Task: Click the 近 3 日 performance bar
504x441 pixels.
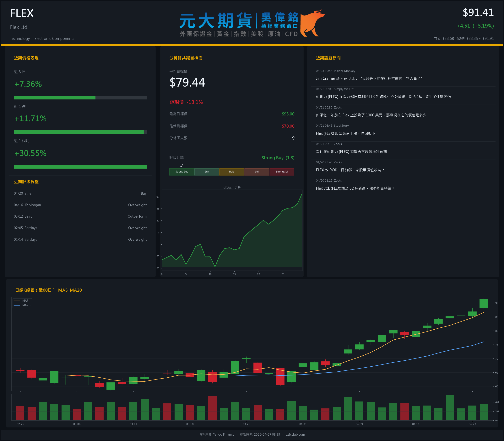Action: [x=80, y=98]
